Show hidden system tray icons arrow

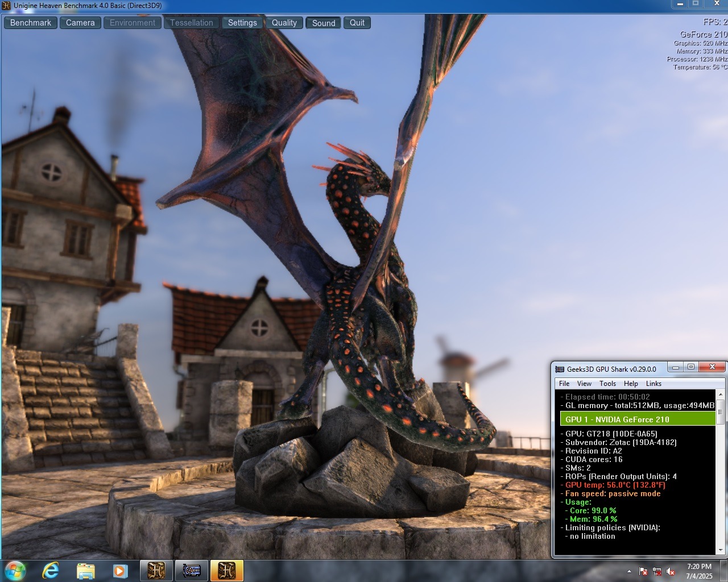pyautogui.click(x=629, y=571)
